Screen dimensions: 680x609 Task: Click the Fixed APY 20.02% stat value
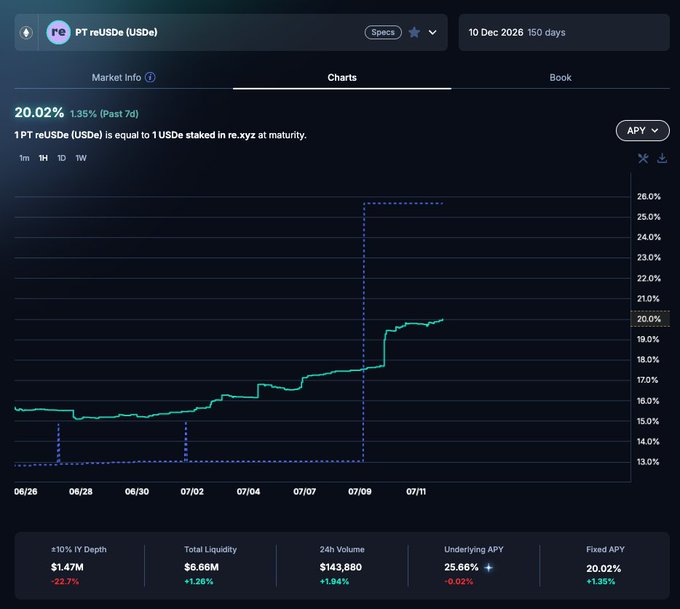tap(604, 568)
